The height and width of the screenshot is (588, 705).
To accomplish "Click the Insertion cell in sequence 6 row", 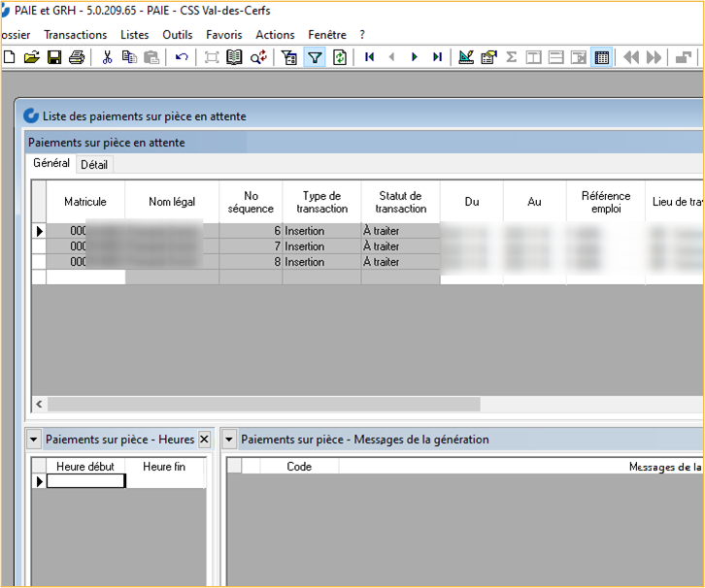I will [322, 231].
